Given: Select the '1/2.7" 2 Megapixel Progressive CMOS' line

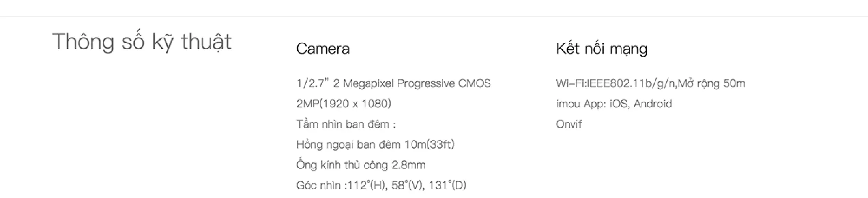Looking at the screenshot, I should (393, 83).
